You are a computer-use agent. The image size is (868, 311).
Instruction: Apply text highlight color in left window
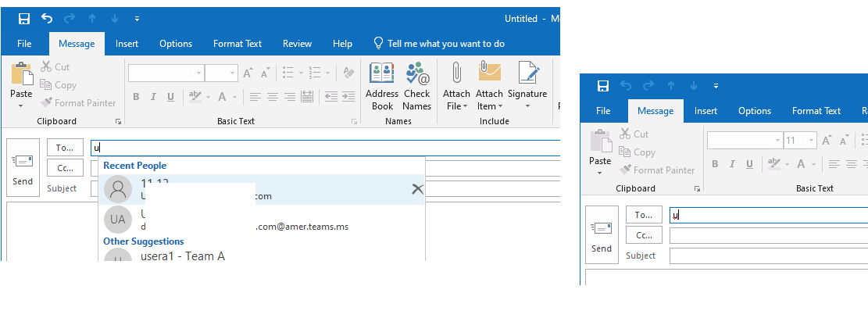click(x=195, y=97)
